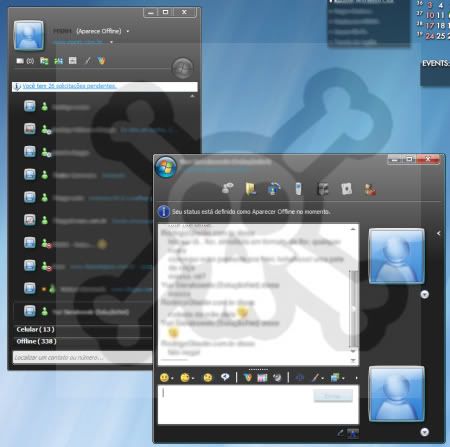
Task: Start a video call icon in chat toolbar
Action: point(274,189)
